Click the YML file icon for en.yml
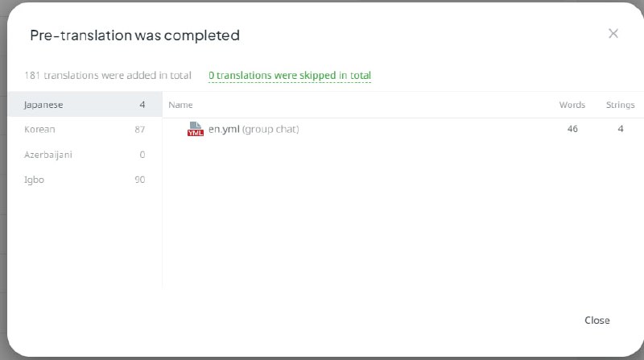644x360 pixels. pos(195,129)
